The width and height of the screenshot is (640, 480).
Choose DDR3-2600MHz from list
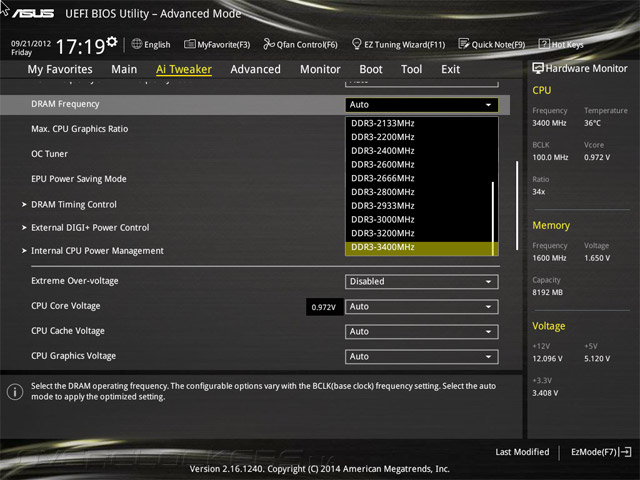coord(420,164)
